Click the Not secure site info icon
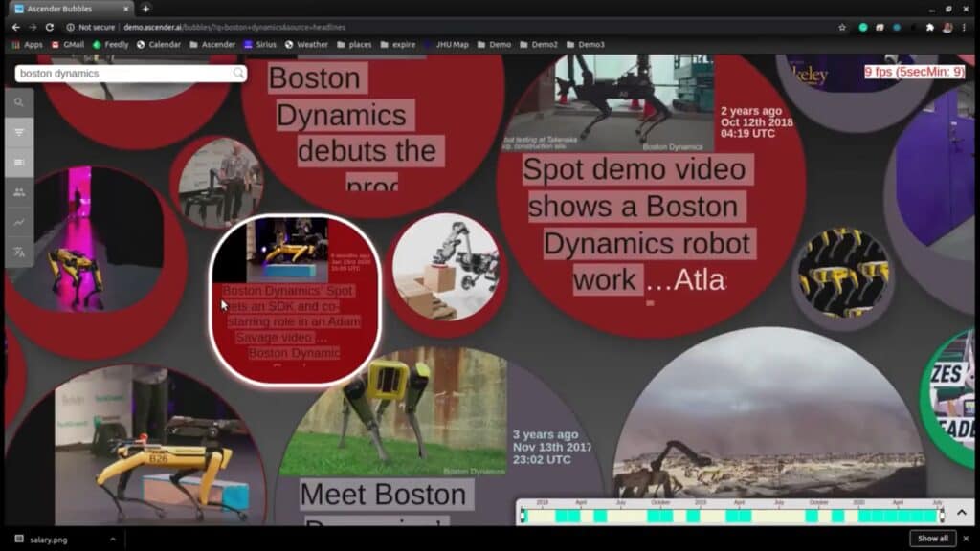Screen dimensions: 980x551 point(71,27)
